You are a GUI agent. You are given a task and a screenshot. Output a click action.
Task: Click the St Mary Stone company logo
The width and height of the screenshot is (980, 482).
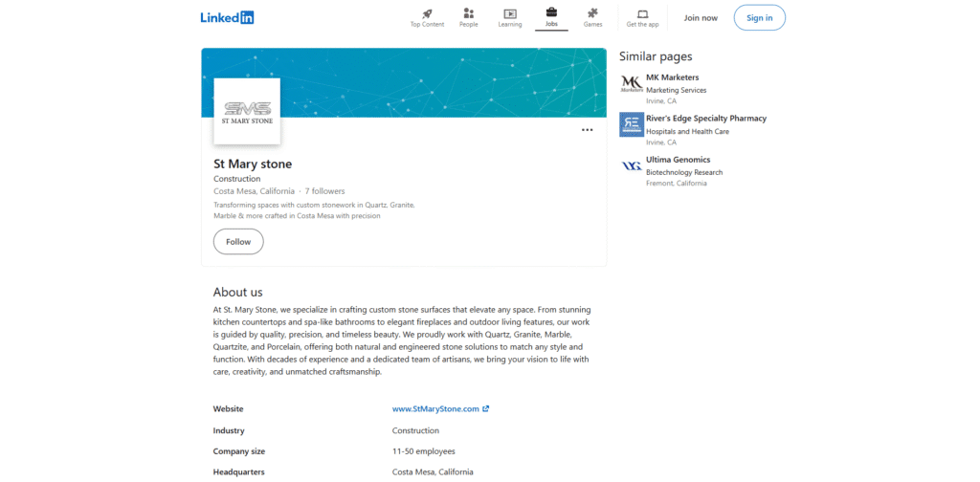247,111
